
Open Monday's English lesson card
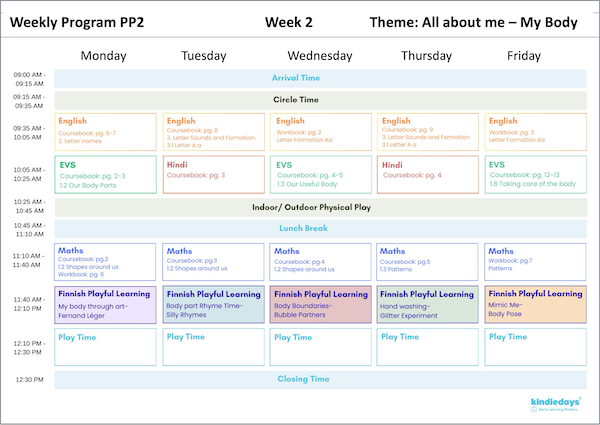pos(105,132)
